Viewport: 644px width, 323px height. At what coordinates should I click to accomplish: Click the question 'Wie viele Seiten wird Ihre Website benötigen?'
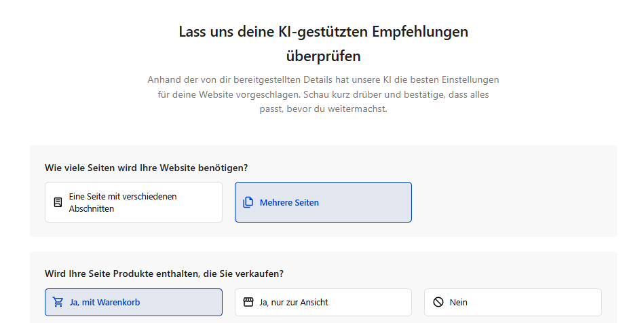point(146,168)
